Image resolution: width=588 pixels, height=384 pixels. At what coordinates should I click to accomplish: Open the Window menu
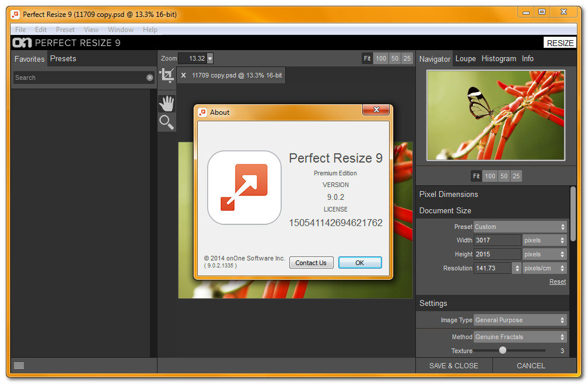coord(121,30)
